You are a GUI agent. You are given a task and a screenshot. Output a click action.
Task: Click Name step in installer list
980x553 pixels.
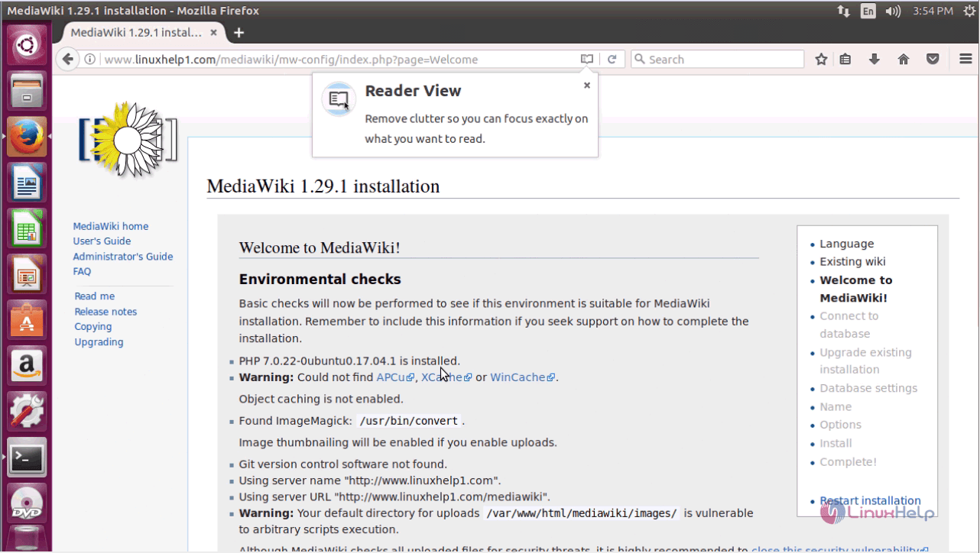(x=836, y=406)
